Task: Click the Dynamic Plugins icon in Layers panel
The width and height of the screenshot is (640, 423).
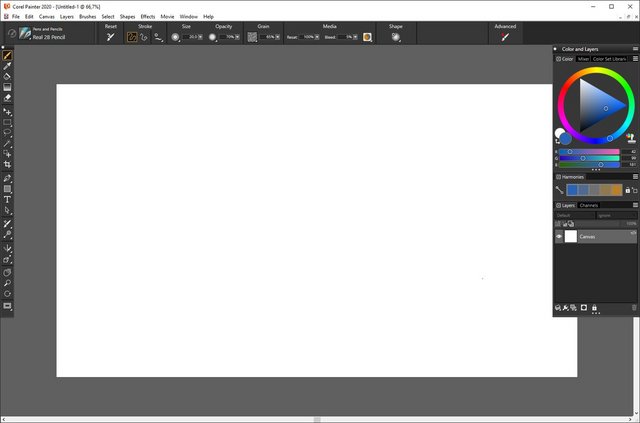Action: coord(566,308)
